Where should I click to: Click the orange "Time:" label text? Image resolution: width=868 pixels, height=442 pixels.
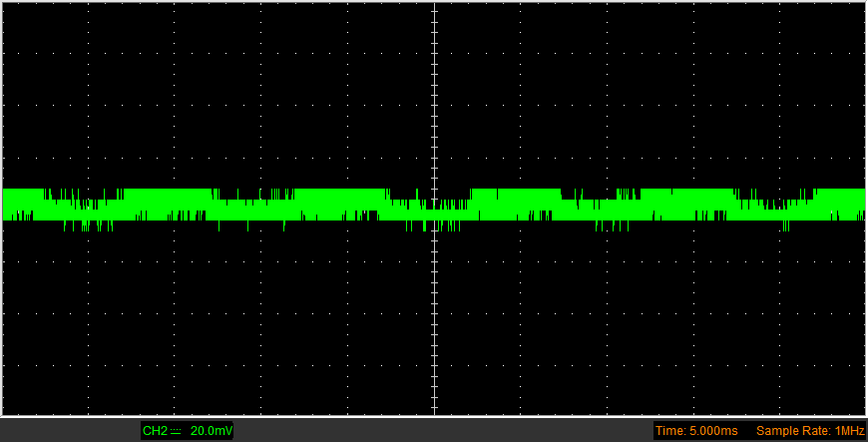click(x=671, y=431)
